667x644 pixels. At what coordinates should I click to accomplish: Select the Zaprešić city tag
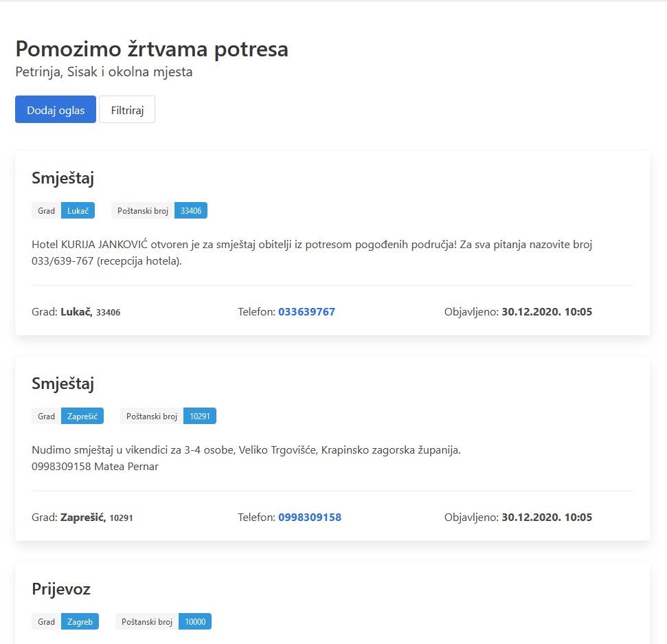click(x=82, y=417)
